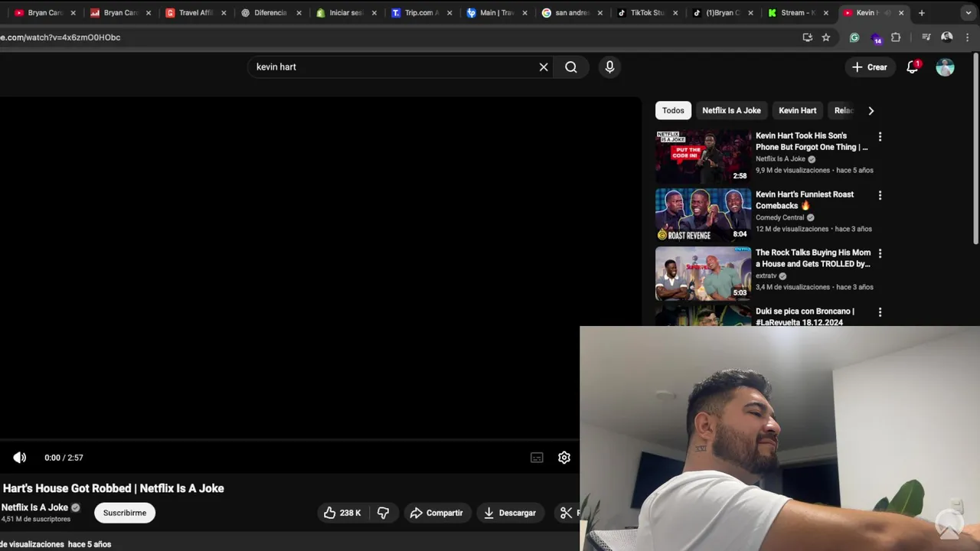This screenshot has height=551, width=980.
Task: Select the Netflix Is A Joke filter chip
Action: pyautogui.click(x=731, y=110)
